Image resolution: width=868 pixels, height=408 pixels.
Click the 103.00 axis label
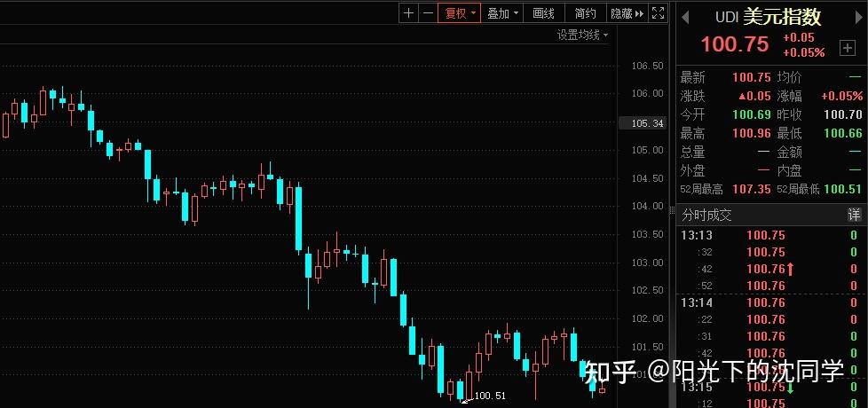click(x=647, y=262)
